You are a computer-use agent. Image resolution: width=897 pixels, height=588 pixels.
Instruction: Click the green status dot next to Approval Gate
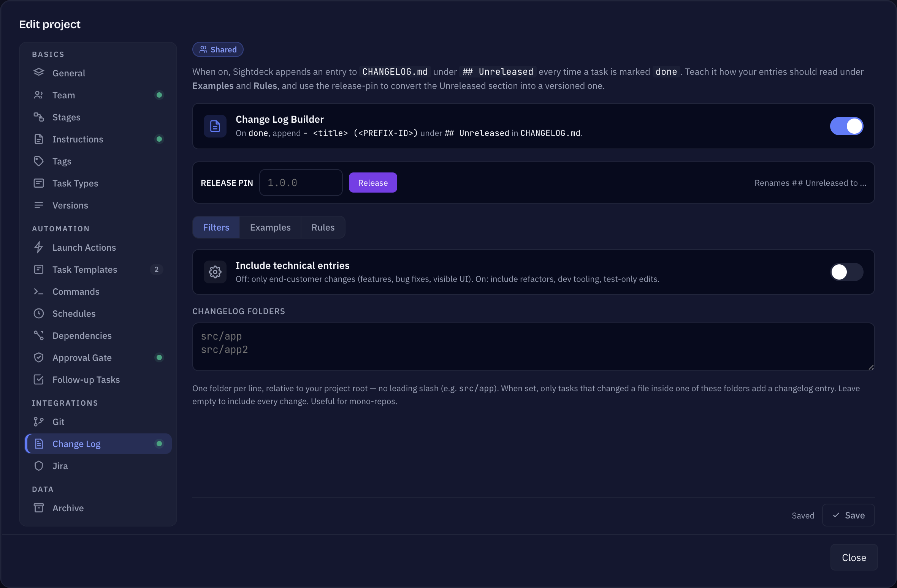(x=159, y=357)
